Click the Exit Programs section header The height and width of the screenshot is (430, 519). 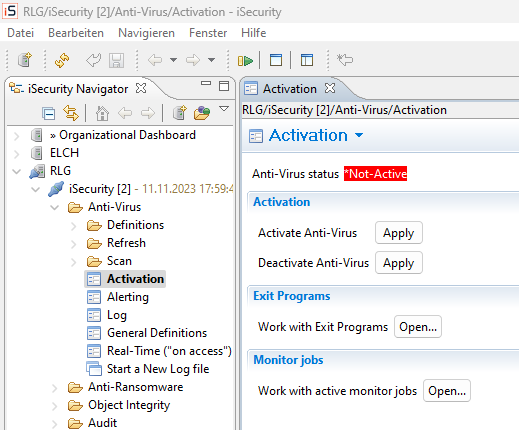tap(292, 296)
